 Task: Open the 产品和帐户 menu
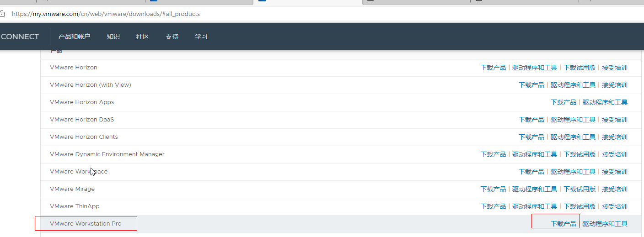coord(74,37)
